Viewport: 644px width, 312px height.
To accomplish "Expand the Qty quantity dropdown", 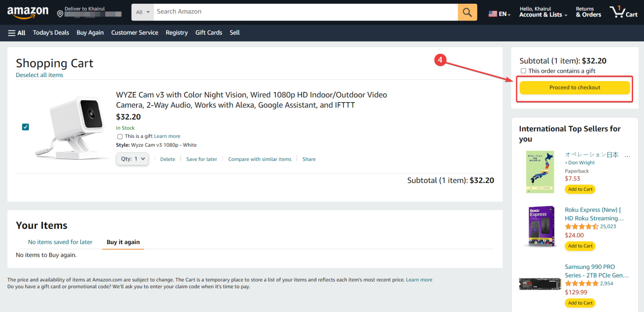I will (132, 159).
